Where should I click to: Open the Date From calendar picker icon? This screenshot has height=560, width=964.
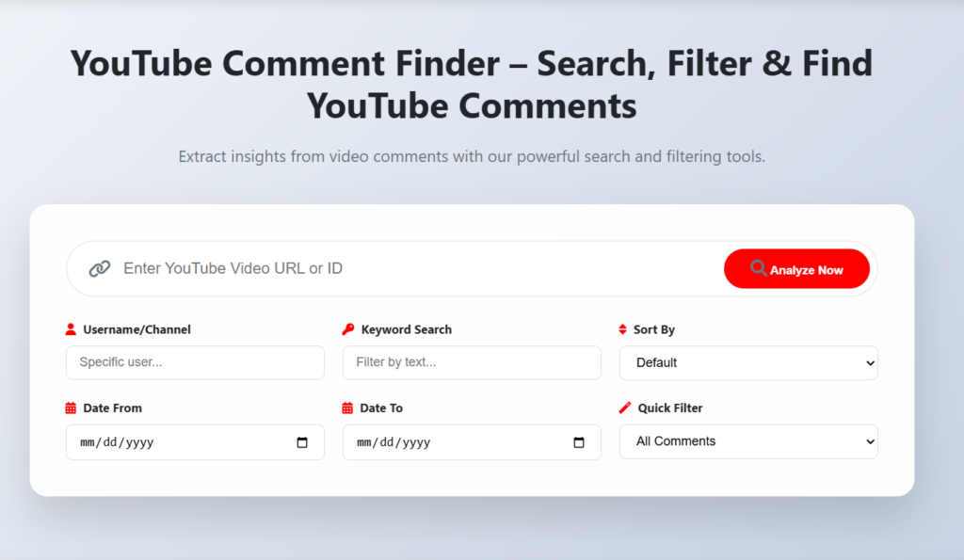click(x=302, y=442)
